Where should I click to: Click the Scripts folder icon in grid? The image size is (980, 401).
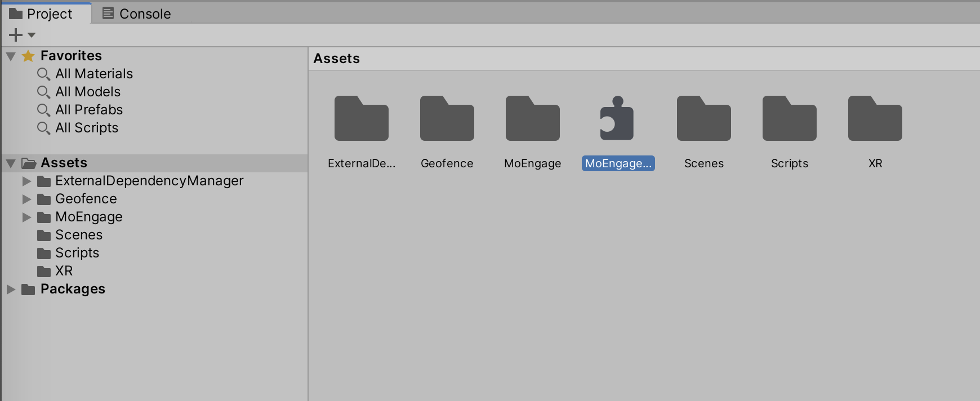coord(790,118)
